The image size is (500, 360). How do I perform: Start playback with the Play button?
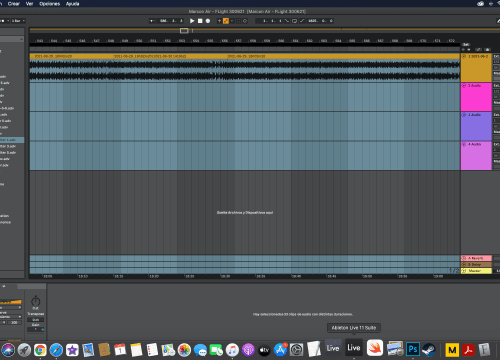click(192, 21)
